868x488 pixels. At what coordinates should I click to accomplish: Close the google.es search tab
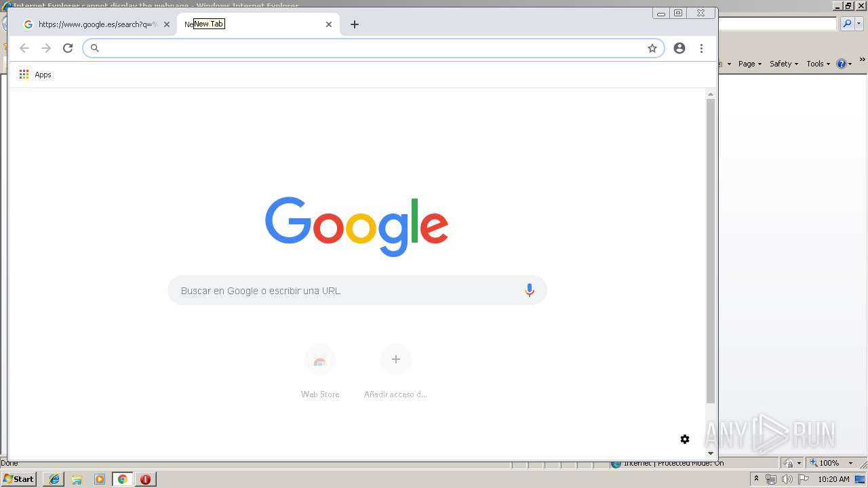pos(167,24)
